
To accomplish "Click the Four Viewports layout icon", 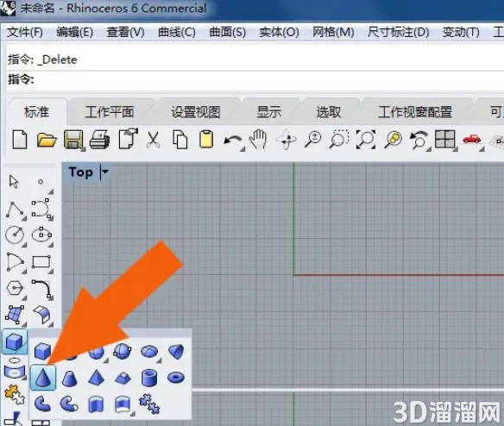I will click(x=444, y=139).
